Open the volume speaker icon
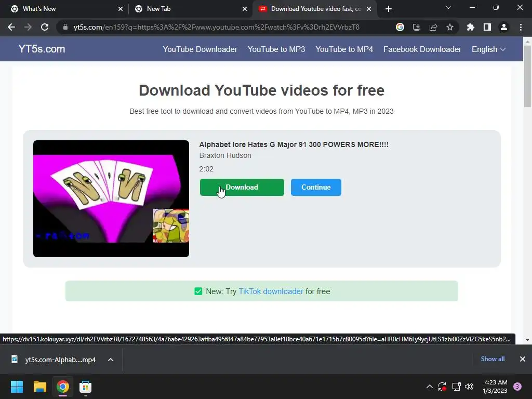The height and width of the screenshot is (399, 532). click(469, 387)
